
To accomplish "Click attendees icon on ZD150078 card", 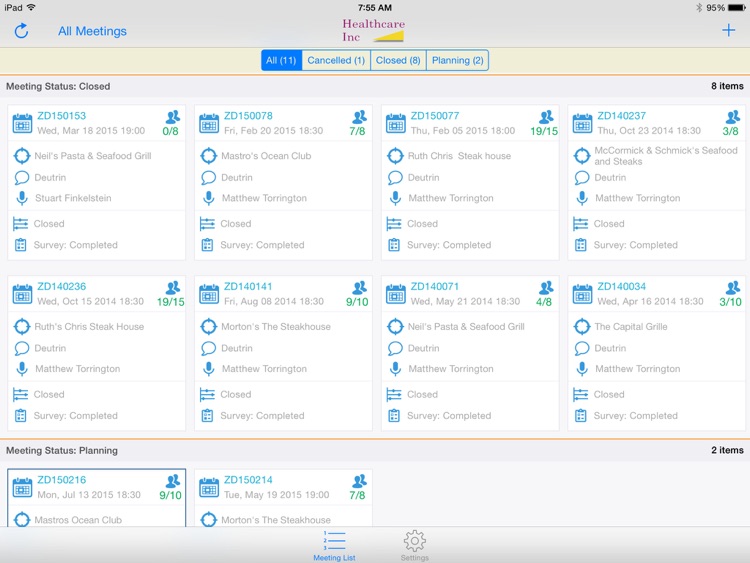I will tap(359, 116).
